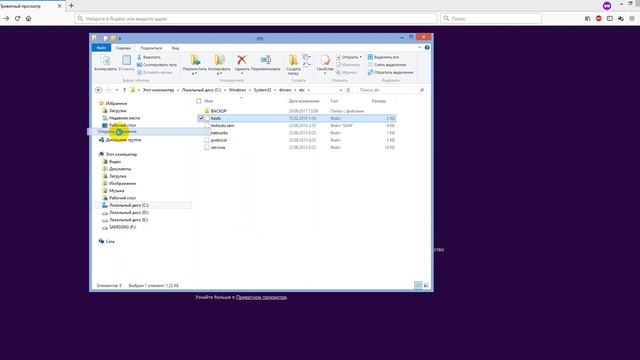
Task: Open SAMSUNG (F:) drive in navigation pane
Action: click(x=122, y=227)
